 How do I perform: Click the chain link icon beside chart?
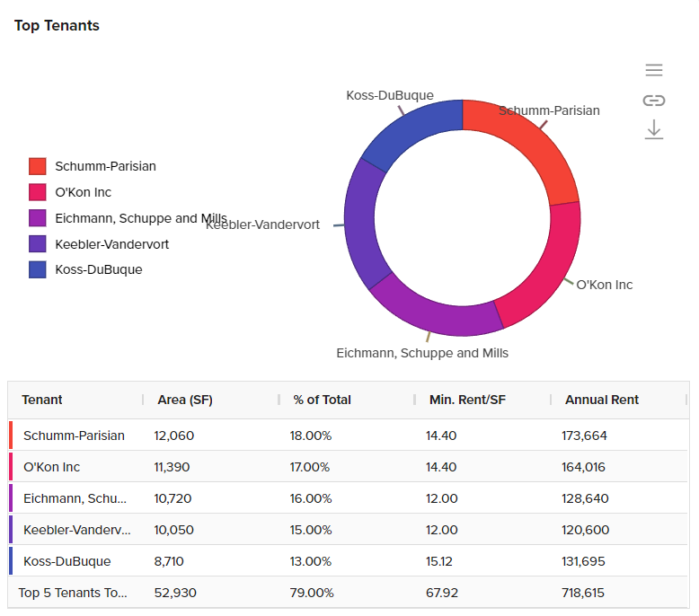(x=654, y=100)
